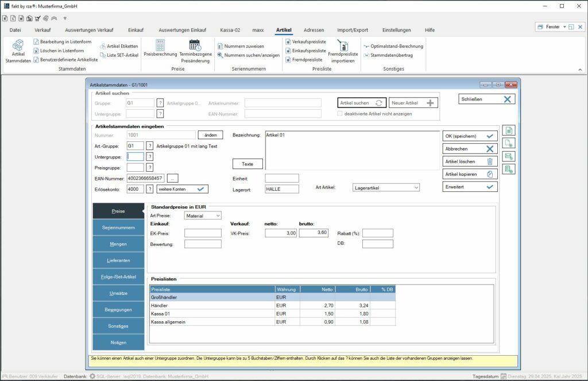Enable deaktivierte Artikel nicht anzeigen

coord(341,113)
